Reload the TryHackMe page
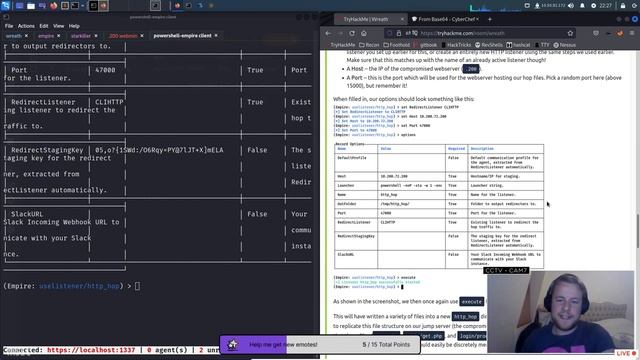The image size is (640, 360). point(352,33)
